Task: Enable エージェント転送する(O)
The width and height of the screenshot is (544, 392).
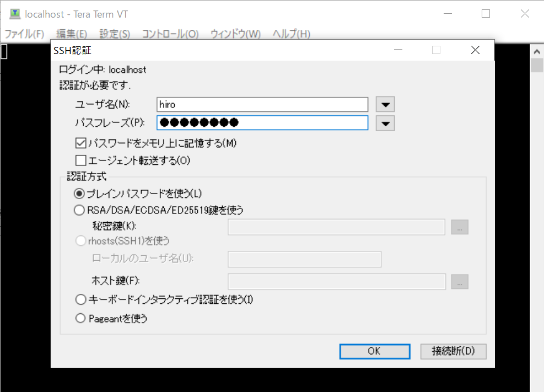Action: click(x=80, y=160)
